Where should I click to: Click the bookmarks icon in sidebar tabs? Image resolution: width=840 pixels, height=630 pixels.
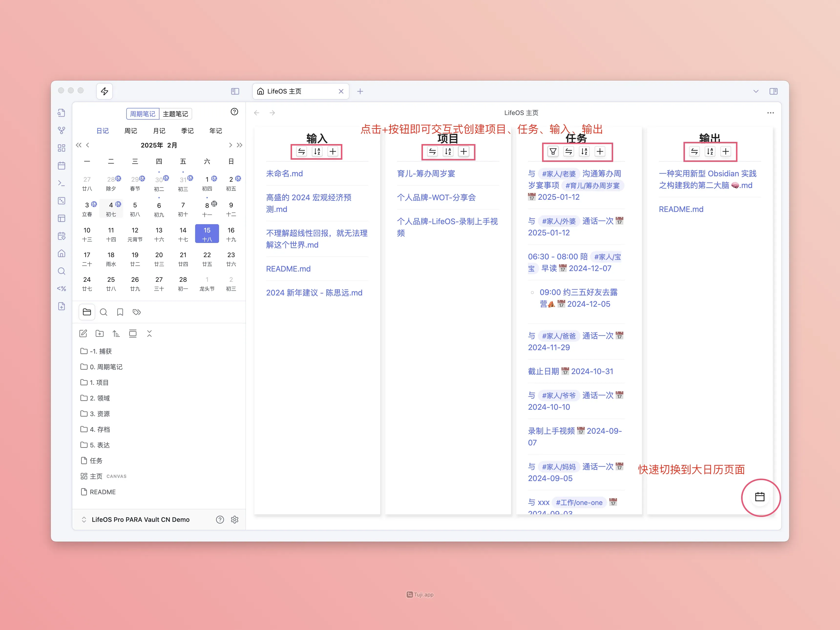tap(120, 312)
